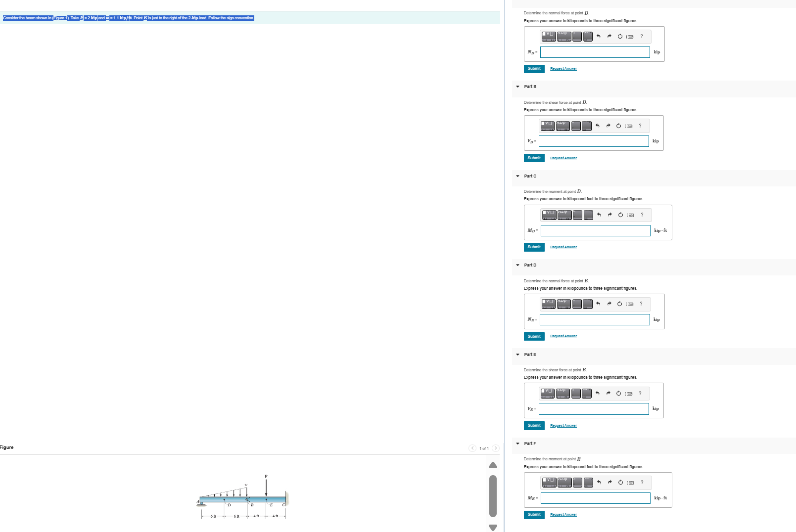Open Greek symbols palette for N_D answer

[x=564, y=37]
